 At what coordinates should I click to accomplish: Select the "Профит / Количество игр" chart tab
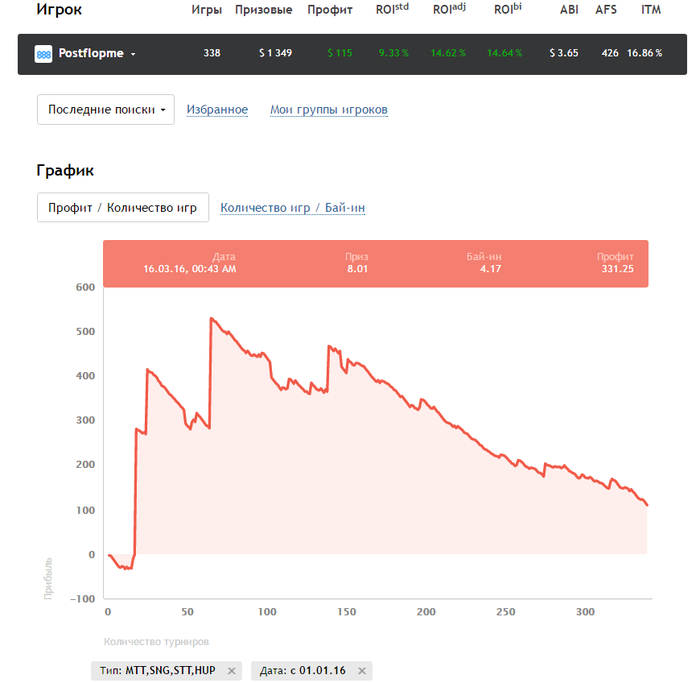[123, 208]
